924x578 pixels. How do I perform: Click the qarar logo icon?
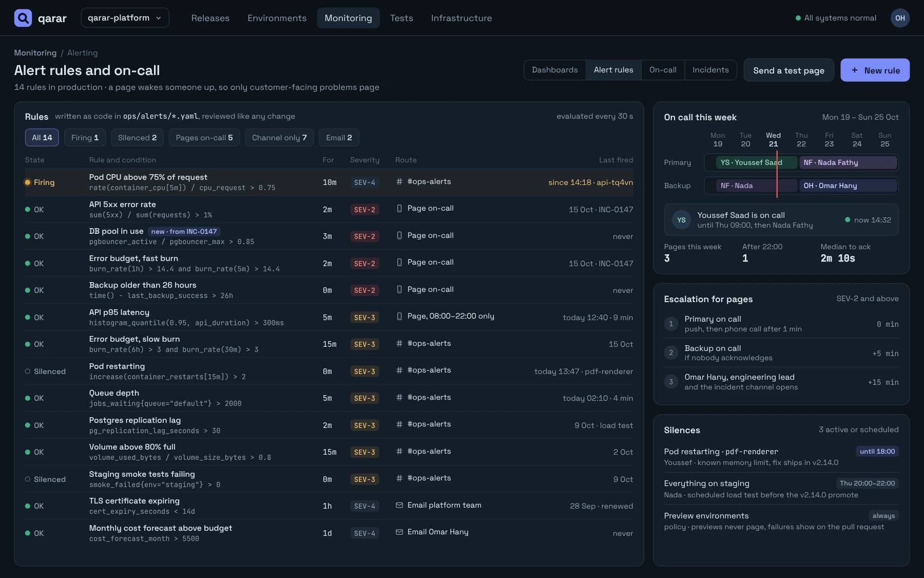[23, 18]
